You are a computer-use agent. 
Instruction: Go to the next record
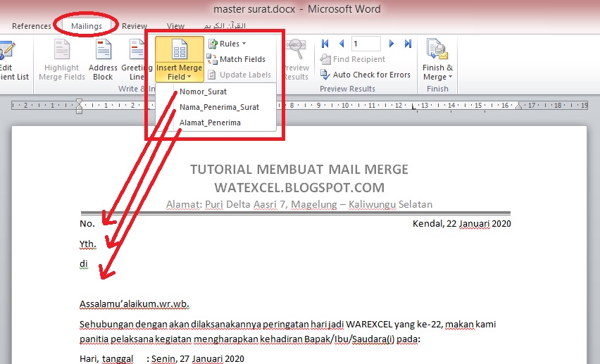(x=391, y=44)
